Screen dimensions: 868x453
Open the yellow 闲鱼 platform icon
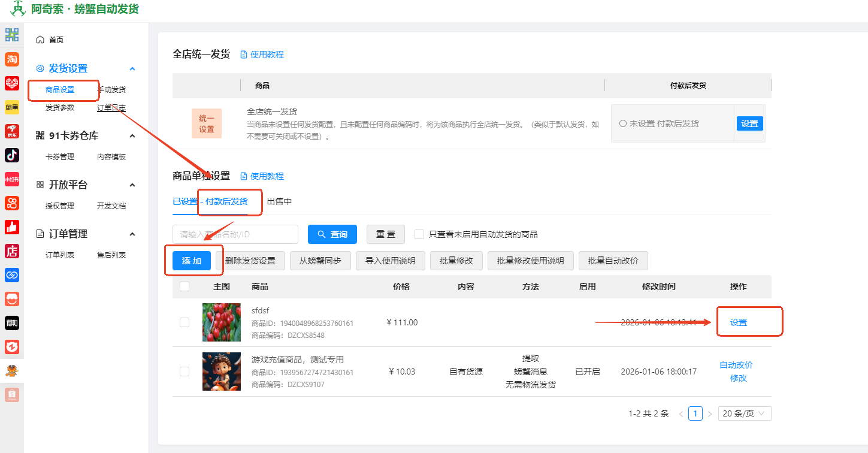click(12, 107)
